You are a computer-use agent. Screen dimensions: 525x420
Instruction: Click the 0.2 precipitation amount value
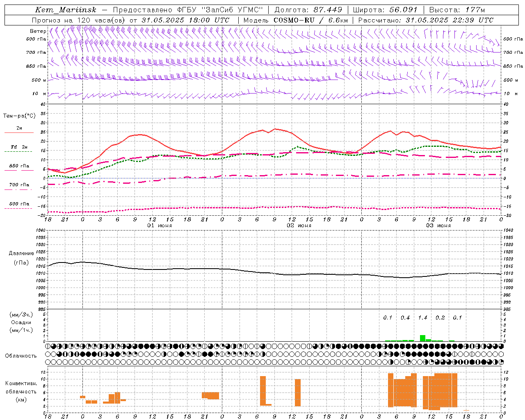[440, 318]
